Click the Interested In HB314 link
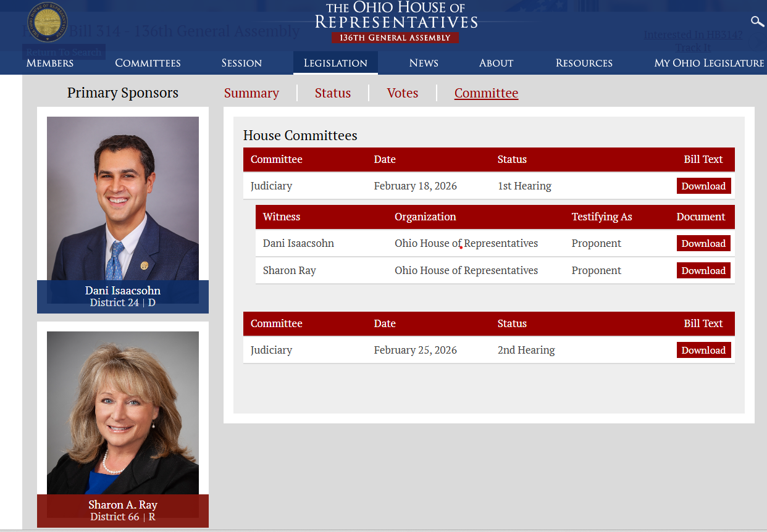 (x=694, y=35)
